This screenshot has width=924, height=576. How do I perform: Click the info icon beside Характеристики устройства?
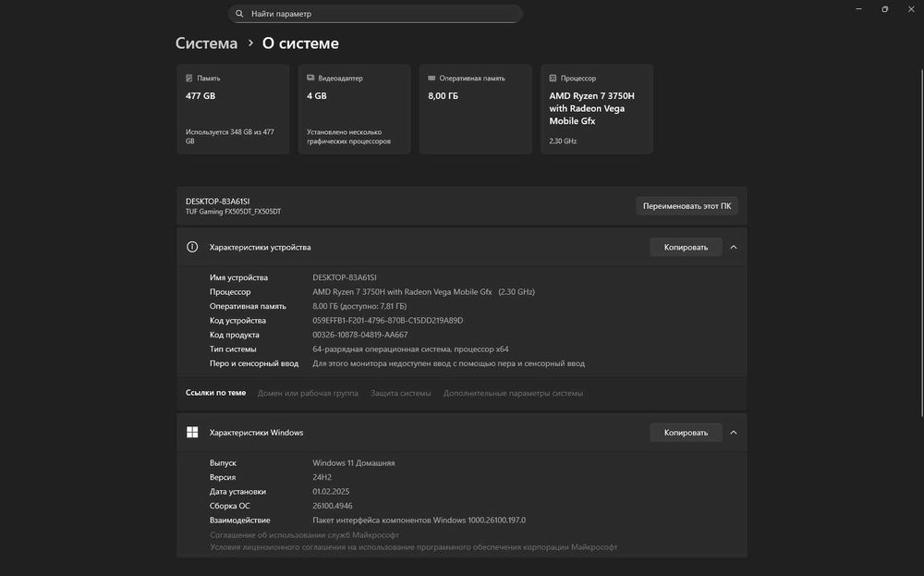coord(192,247)
